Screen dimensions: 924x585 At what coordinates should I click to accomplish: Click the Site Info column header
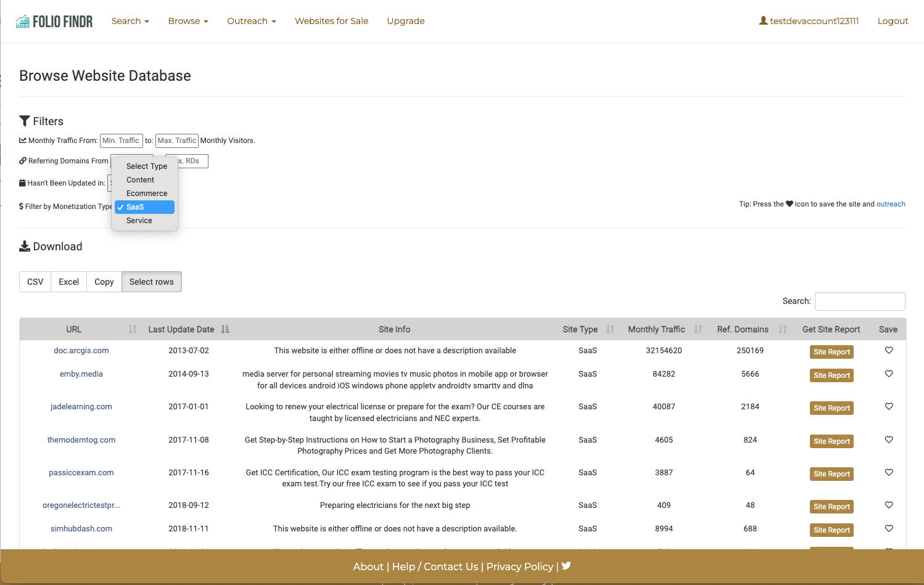tap(394, 329)
